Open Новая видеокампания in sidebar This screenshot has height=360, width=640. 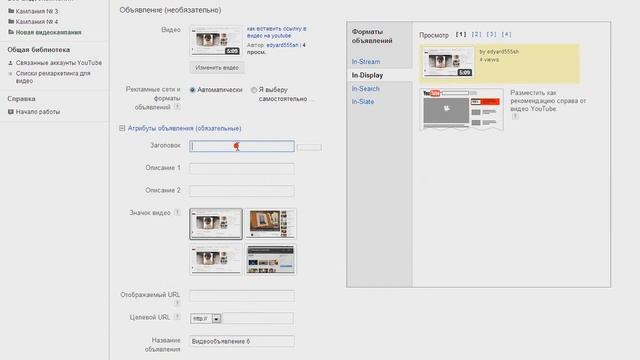click(49, 32)
